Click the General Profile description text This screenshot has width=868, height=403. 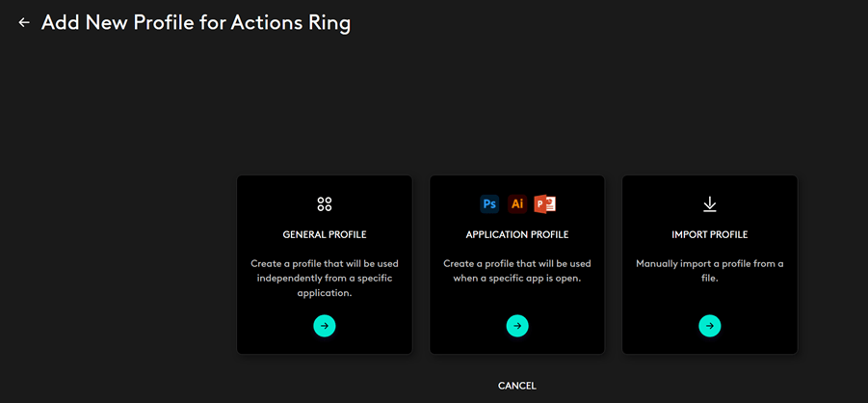(x=325, y=278)
